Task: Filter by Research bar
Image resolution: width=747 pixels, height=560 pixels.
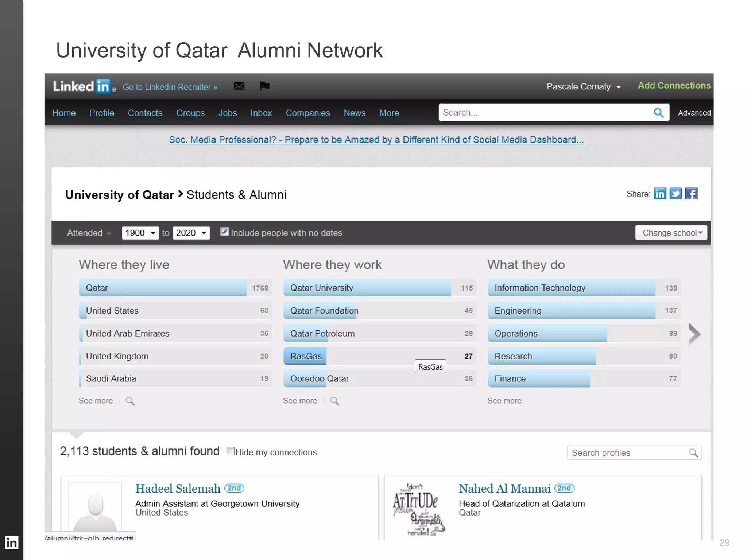Action: tap(584, 356)
